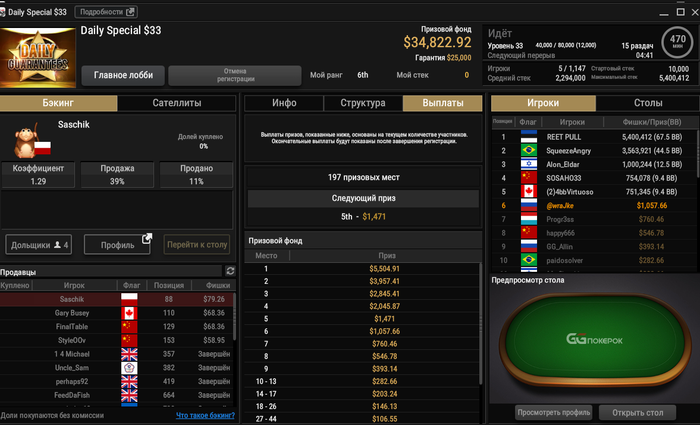Open the Структура tab

click(363, 103)
